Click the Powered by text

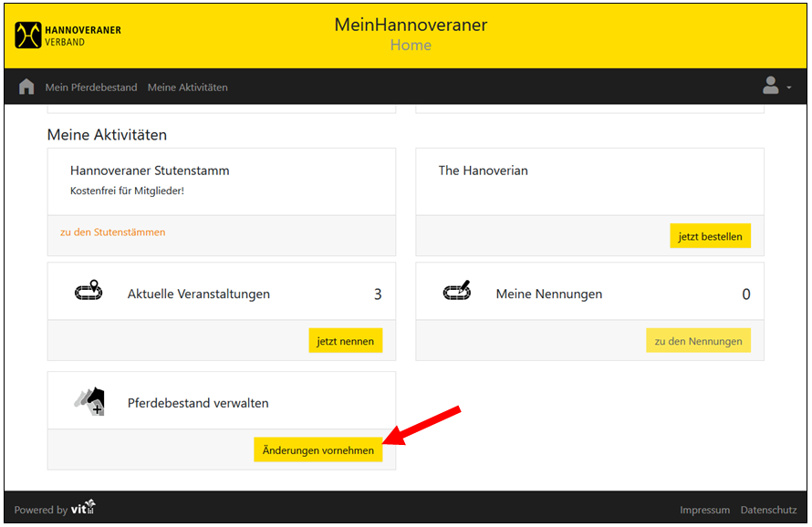click(x=41, y=510)
